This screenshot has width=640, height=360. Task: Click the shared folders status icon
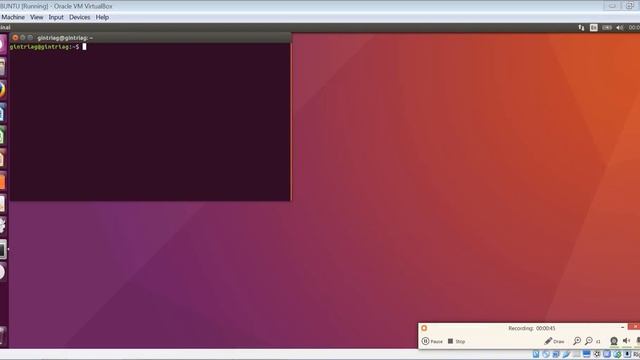coord(576,354)
